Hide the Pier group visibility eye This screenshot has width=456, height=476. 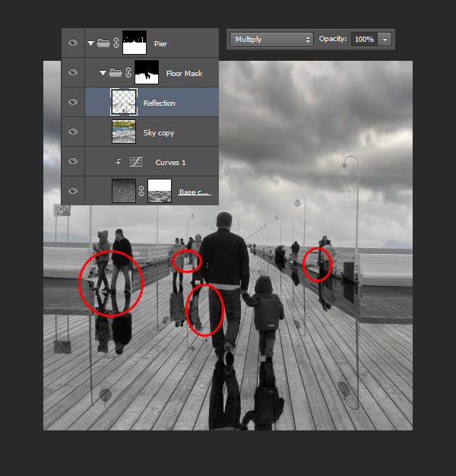pos(73,43)
